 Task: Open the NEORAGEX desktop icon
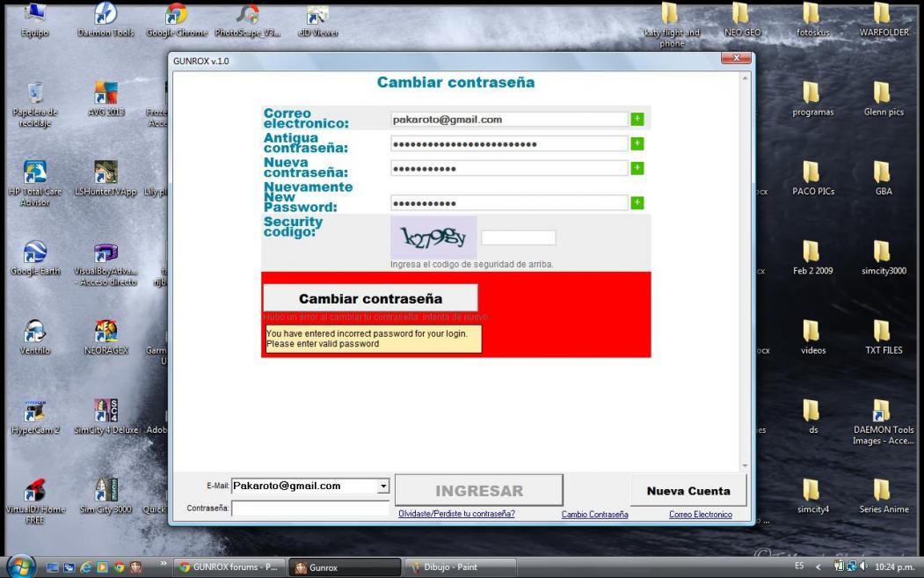pos(105,334)
